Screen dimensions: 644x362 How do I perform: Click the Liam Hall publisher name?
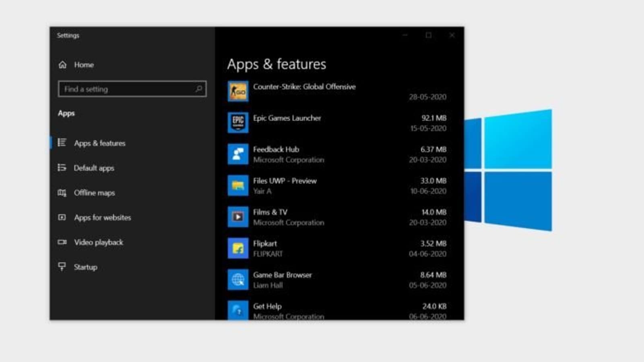click(268, 285)
